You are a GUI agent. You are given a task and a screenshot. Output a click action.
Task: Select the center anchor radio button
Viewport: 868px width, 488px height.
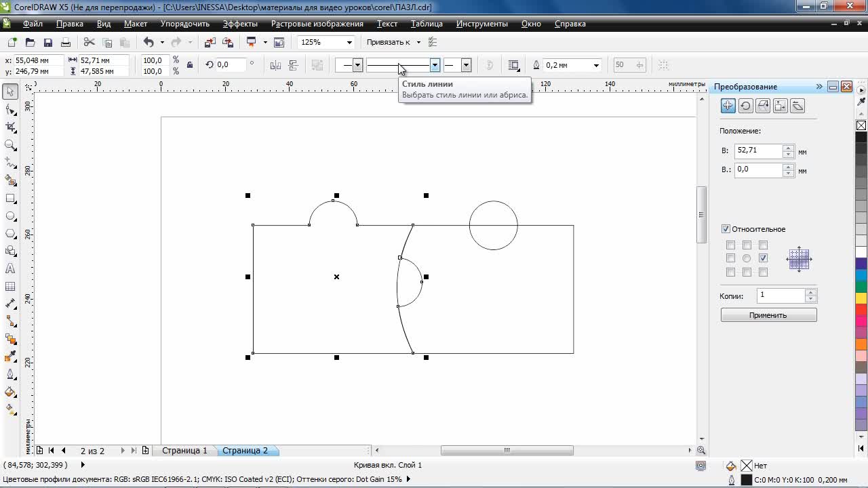747,258
